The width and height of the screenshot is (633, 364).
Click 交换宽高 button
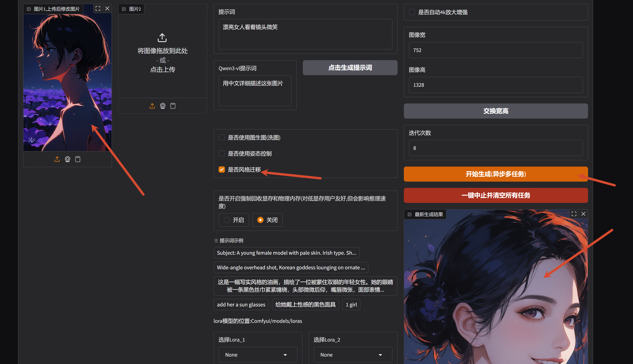pyautogui.click(x=495, y=111)
